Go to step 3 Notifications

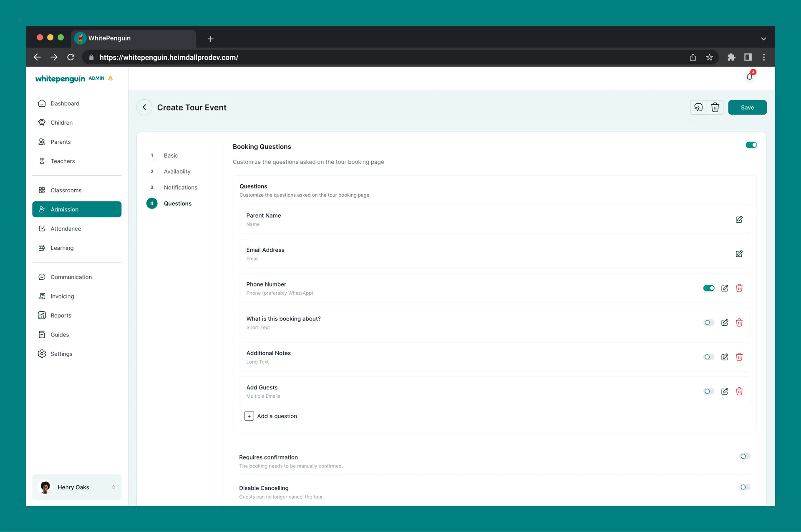180,188
